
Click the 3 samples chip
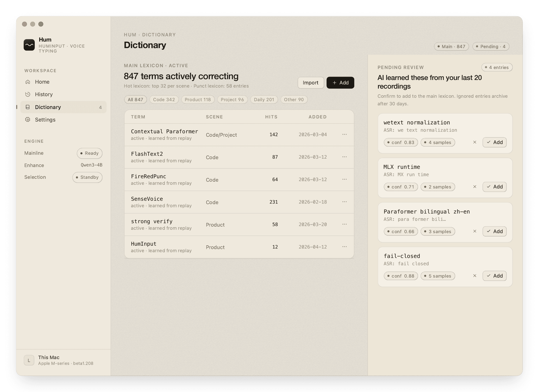click(x=438, y=232)
